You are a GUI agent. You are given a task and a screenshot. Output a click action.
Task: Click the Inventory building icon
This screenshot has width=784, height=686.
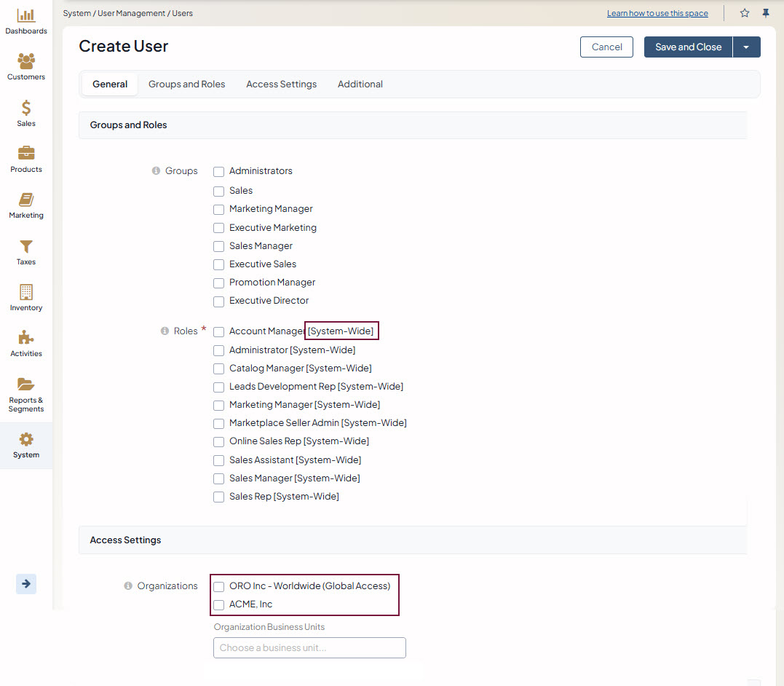pos(26,293)
